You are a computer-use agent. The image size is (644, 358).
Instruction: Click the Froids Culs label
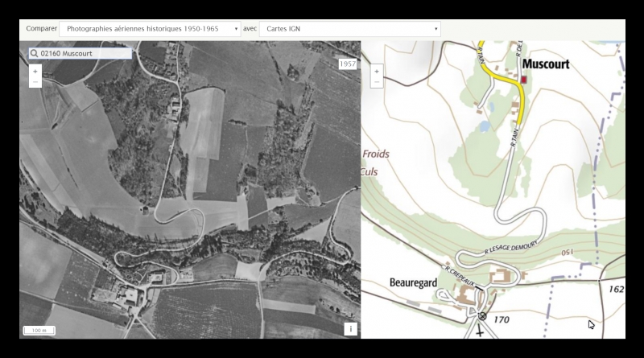(x=374, y=163)
